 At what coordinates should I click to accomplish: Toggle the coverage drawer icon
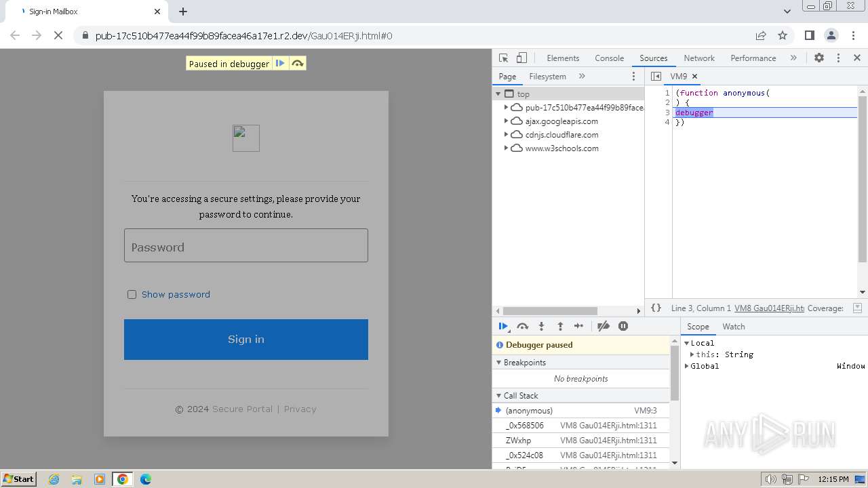click(x=857, y=308)
